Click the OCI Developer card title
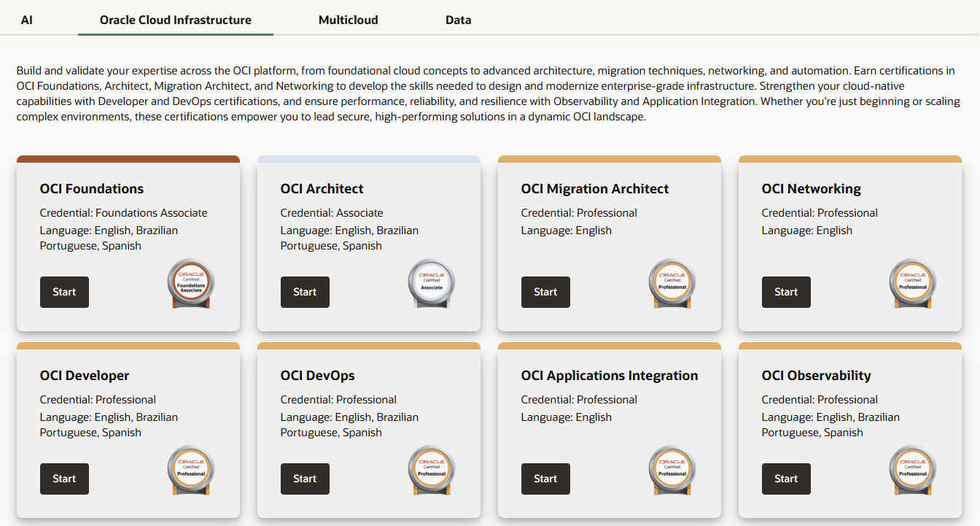The image size is (980, 526). [x=85, y=376]
